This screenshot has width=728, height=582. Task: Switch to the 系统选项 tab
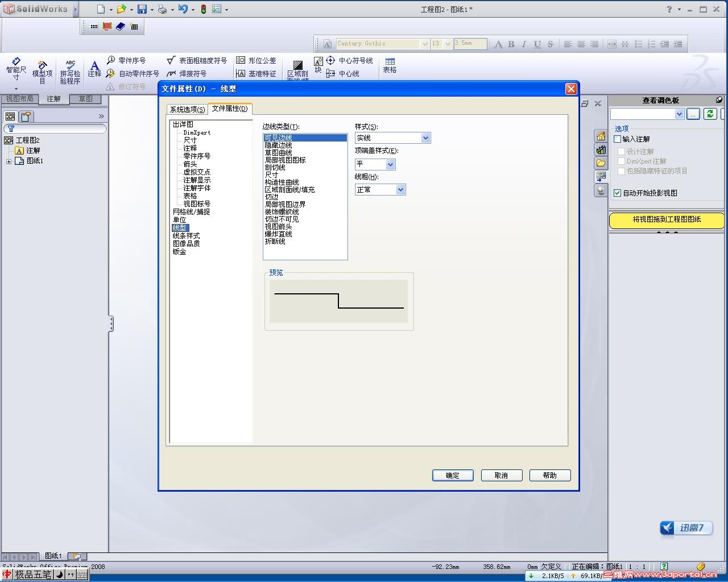(187, 109)
